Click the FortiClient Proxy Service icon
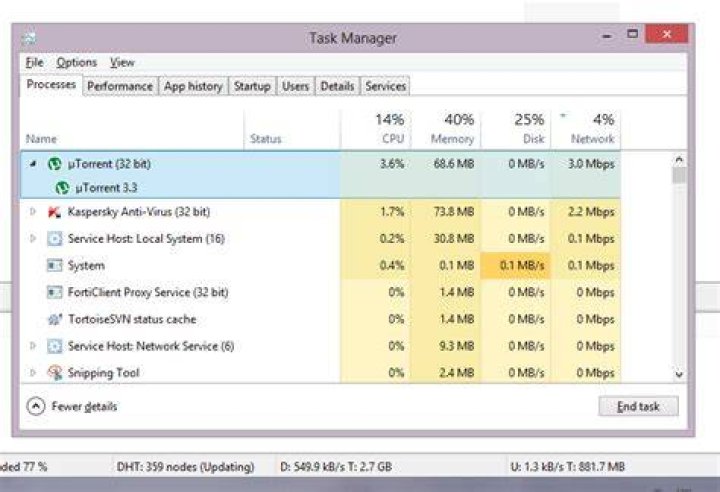Screen dimensions: 720x492 coord(54,292)
